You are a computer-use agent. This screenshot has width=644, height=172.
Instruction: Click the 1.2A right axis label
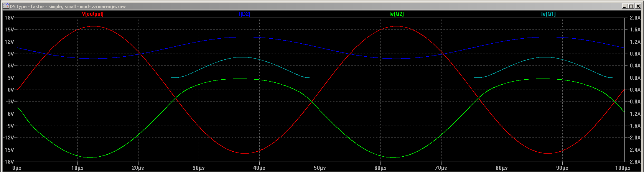(635, 42)
